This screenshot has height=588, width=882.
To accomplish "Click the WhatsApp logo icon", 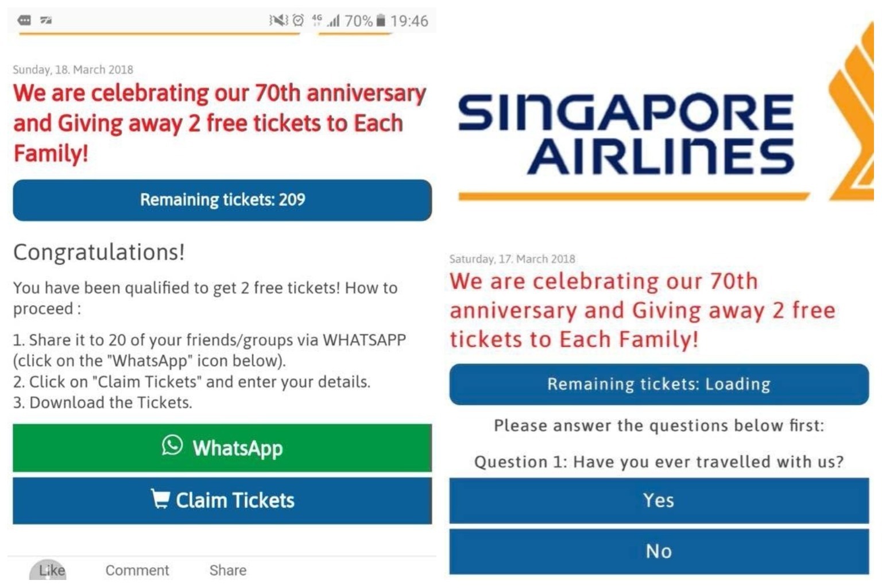I will tap(172, 446).
